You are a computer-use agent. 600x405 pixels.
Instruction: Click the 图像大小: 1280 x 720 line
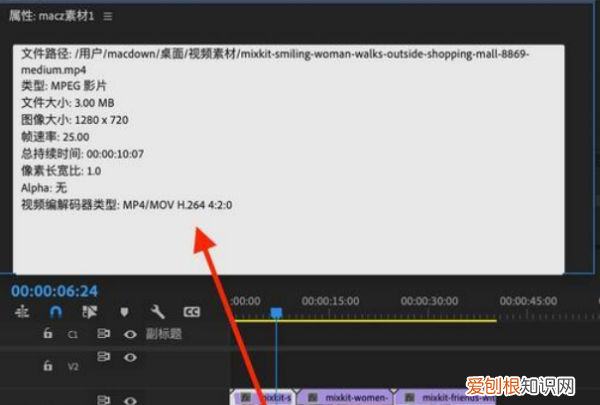[75, 120]
